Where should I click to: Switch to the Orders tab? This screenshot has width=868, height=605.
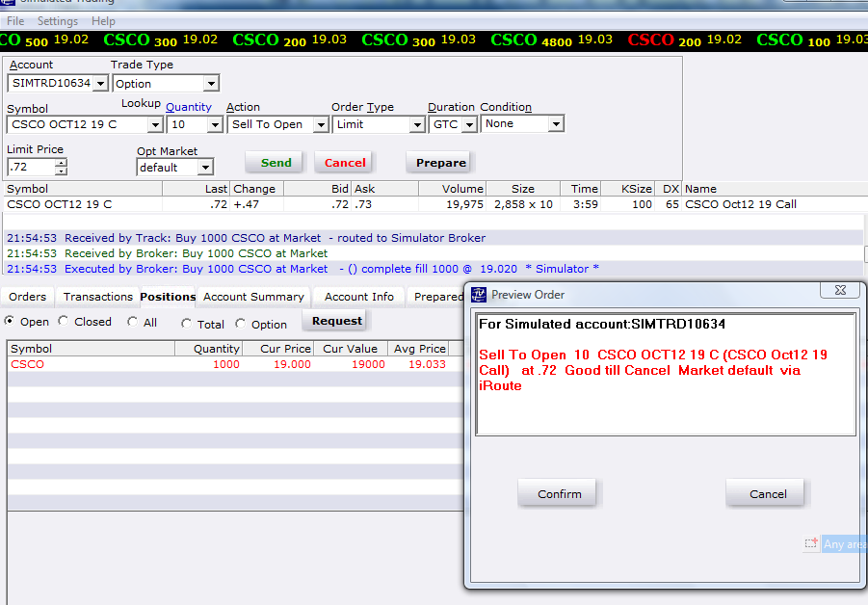pyautogui.click(x=27, y=297)
